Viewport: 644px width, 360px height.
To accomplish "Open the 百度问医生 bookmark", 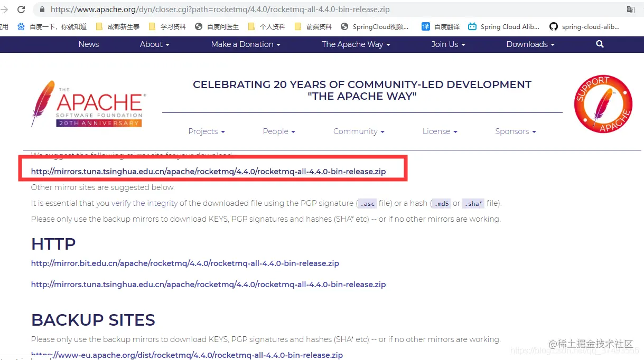I will pos(217,26).
